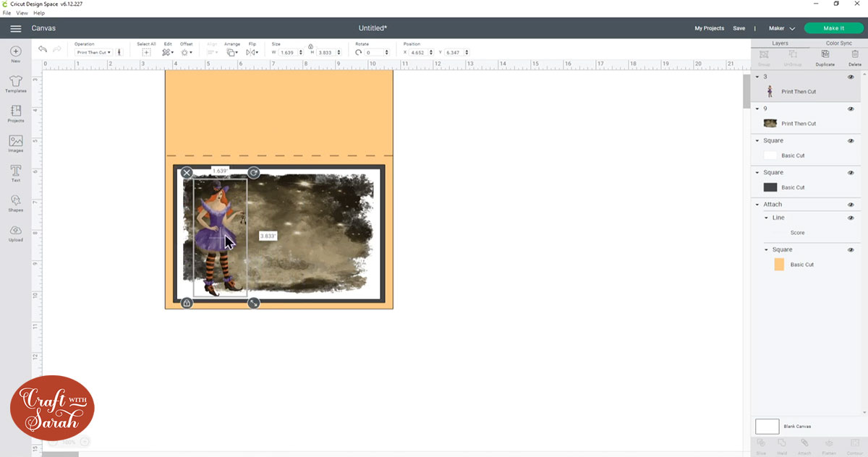Open the View menu
The image size is (868, 457).
22,13
